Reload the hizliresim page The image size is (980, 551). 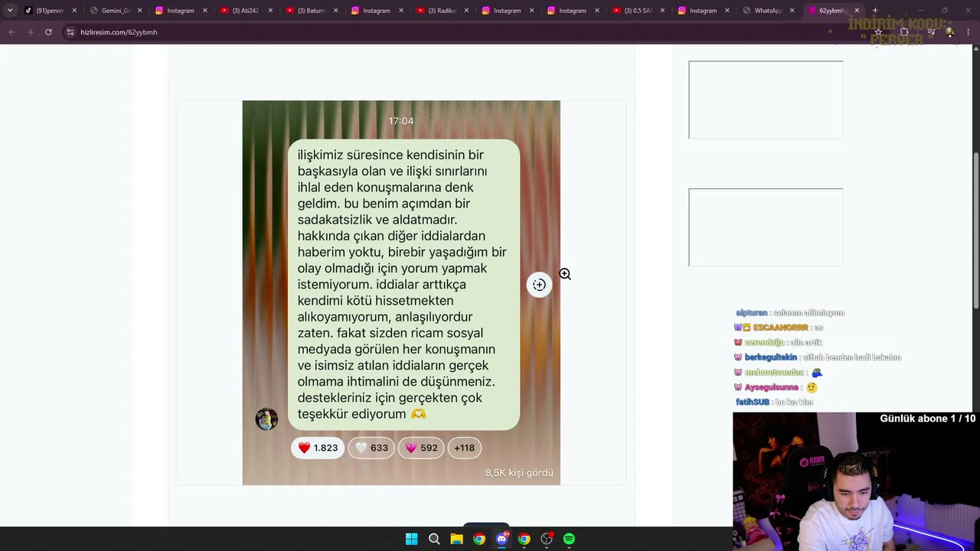click(48, 32)
